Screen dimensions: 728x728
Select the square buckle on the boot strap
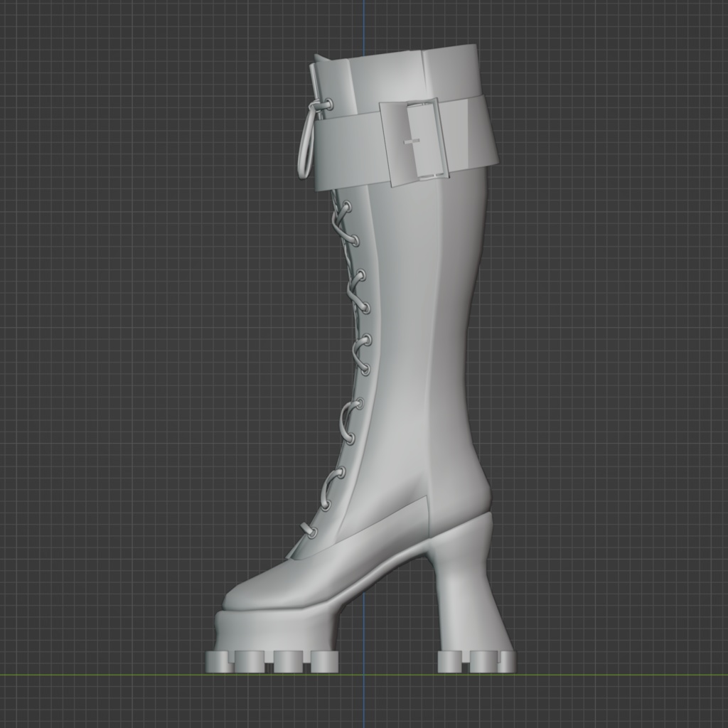414,141
